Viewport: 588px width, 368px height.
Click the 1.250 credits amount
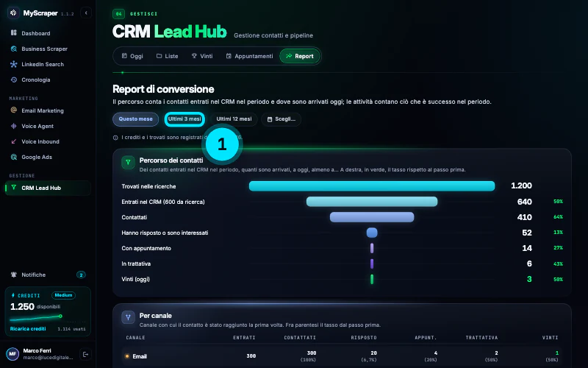tap(22, 306)
